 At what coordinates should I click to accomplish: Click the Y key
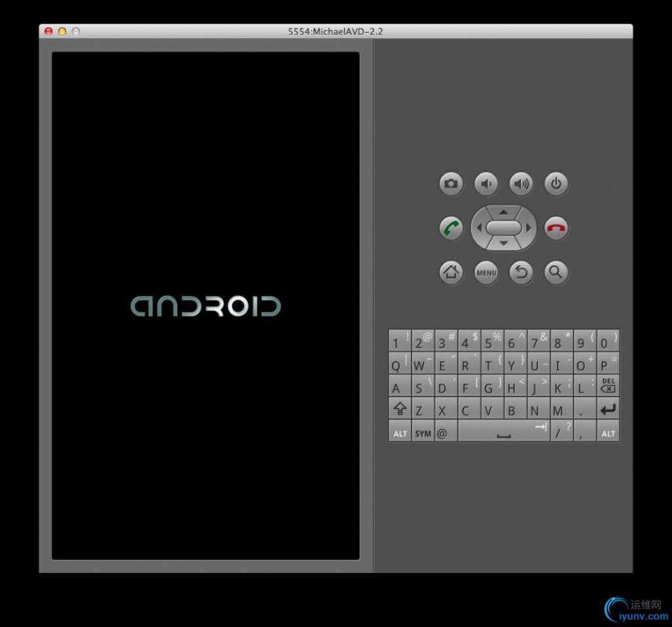[516, 363]
